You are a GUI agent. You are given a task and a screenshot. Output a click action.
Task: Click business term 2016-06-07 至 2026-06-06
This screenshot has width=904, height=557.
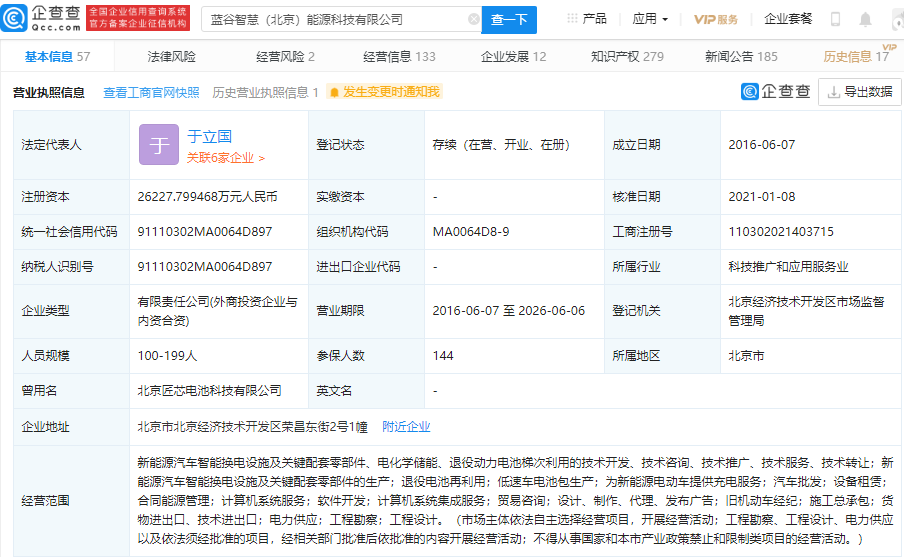pyautogui.click(x=508, y=311)
